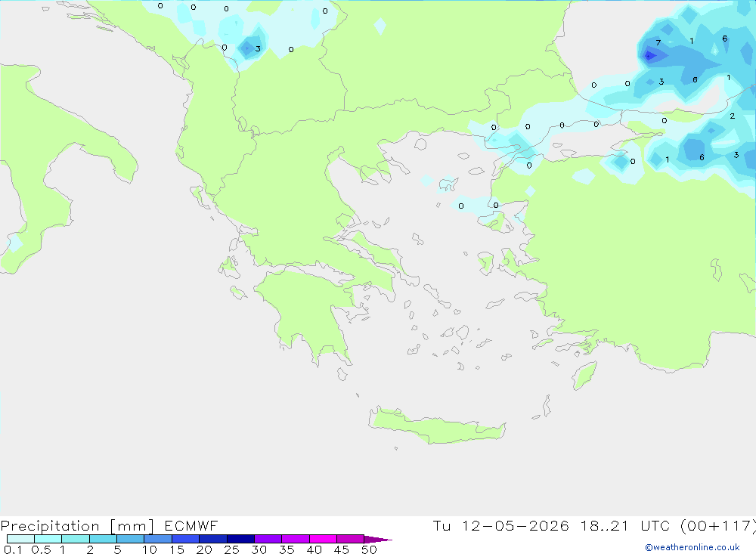Screen dimensions: 756x554
Task: Click the "10" legend scale label
Action: coord(150,549)
